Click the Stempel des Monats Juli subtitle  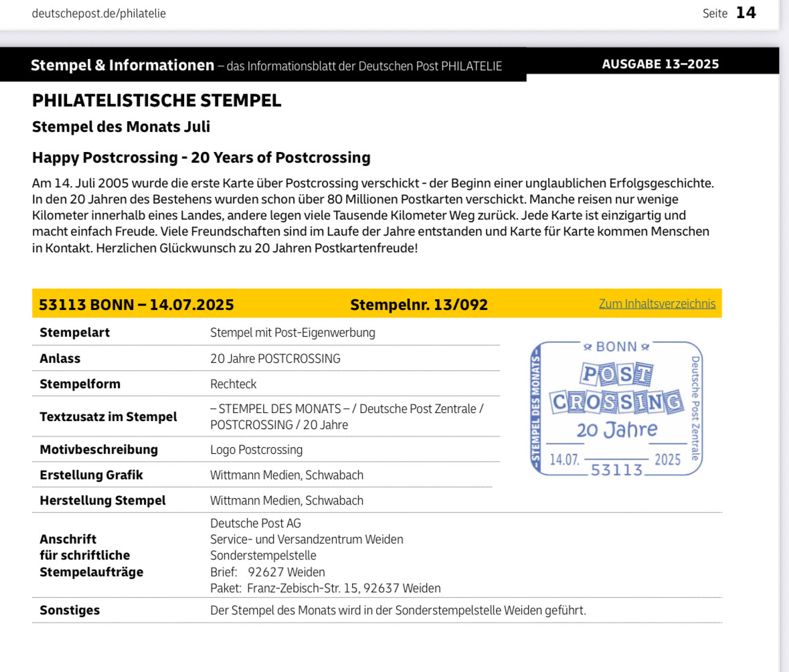[x=120, y=127]
